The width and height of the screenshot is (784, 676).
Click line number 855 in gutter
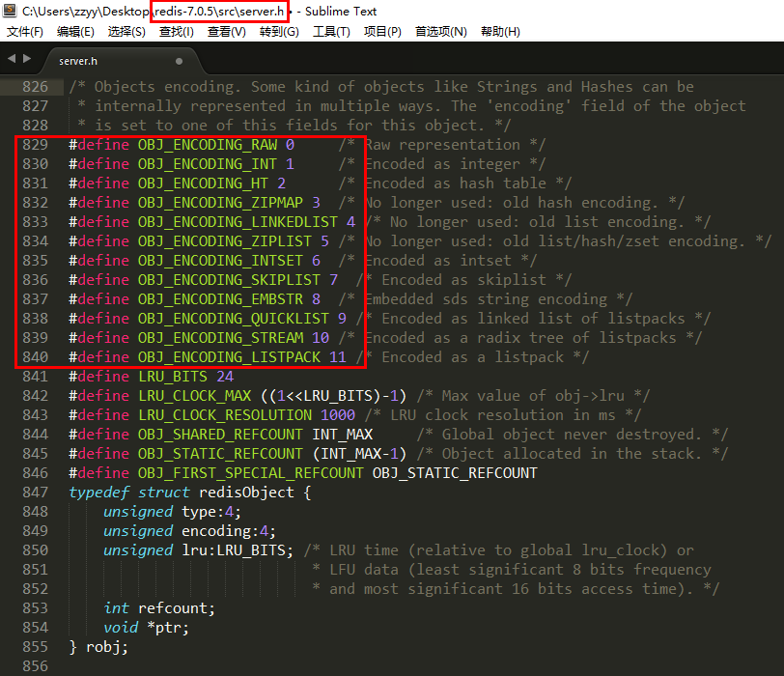(x=35, y=647)
